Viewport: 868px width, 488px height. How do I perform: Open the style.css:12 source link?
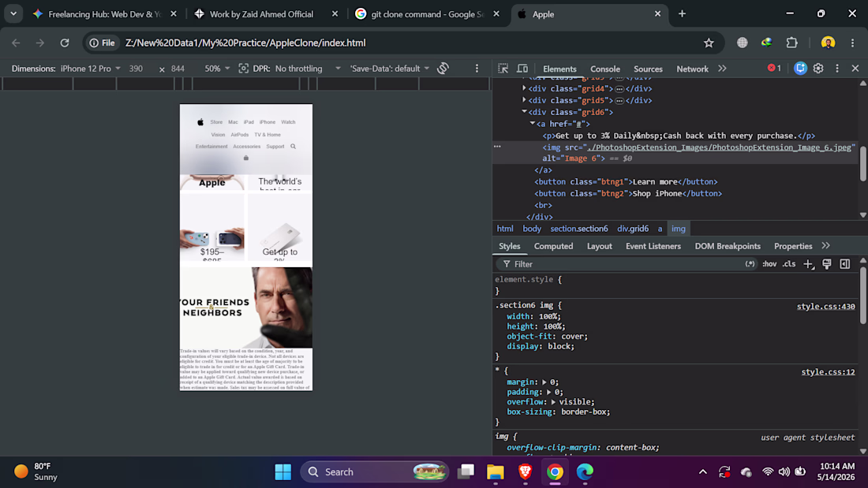coord(828,372)
